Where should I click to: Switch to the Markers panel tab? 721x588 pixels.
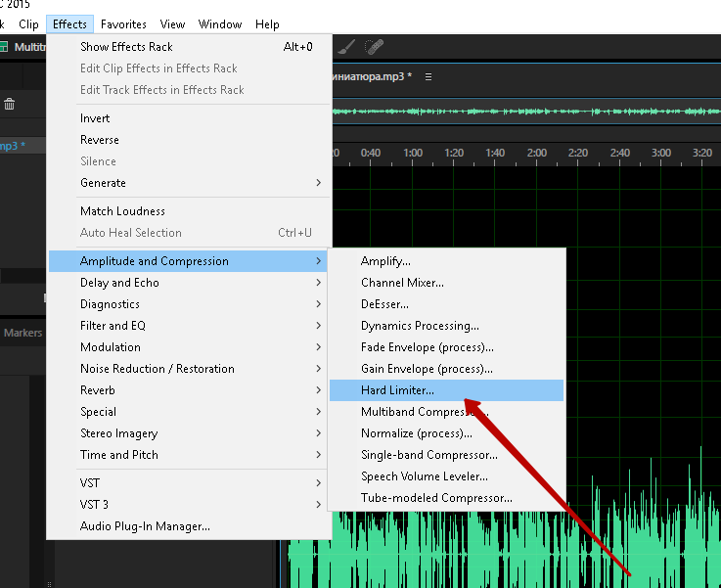pos(23,333)
